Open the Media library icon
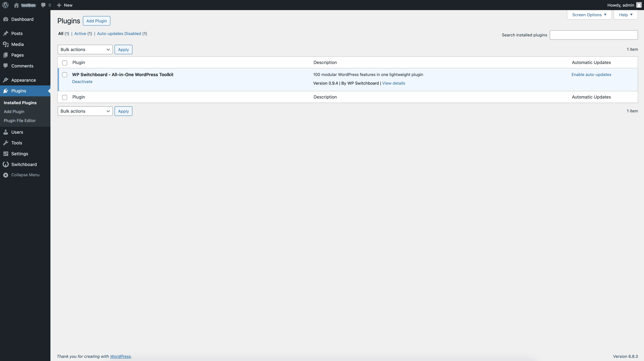The image size is (644, 361). coord(6,44)
